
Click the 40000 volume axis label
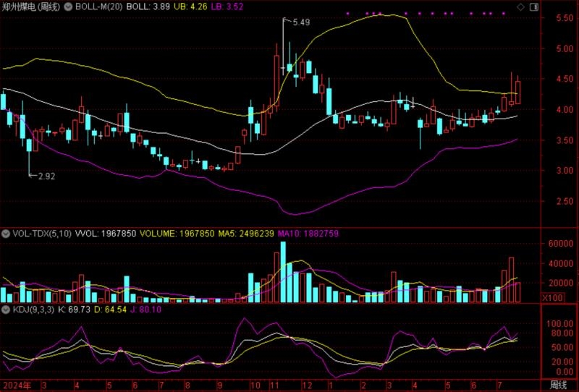(x=561, y=263)
